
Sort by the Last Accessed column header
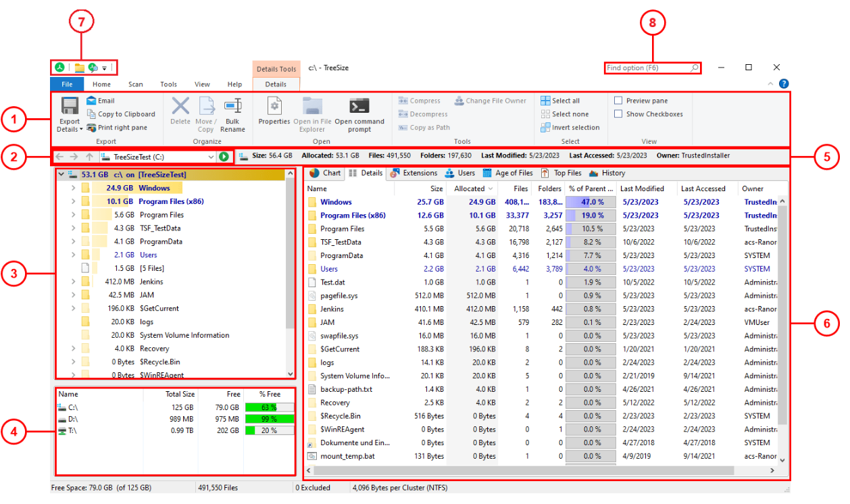pos(707,189)
